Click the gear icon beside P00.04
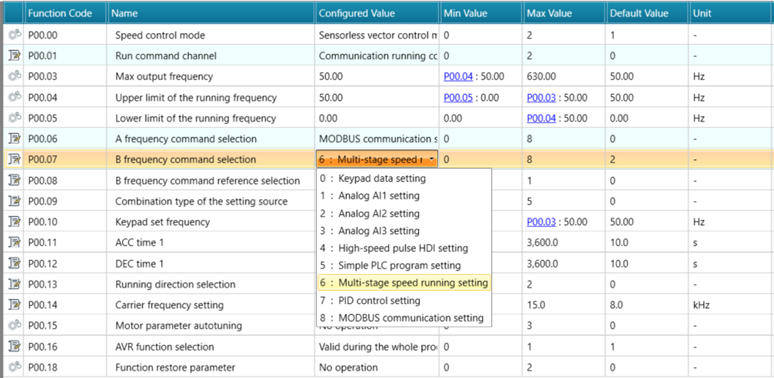Image resolution: width=774 pixels, height=378 pixels. (14, 97)
